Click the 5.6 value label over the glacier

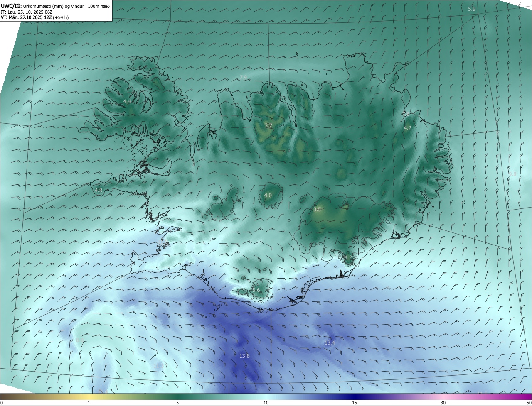[256, 290]
